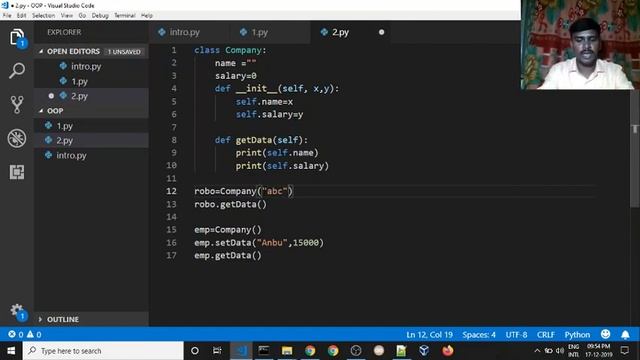Open the Explorer view in activity bar
The width and height of the screenshot is (640, 360).
pyautogui.click(x=17, y=38)
